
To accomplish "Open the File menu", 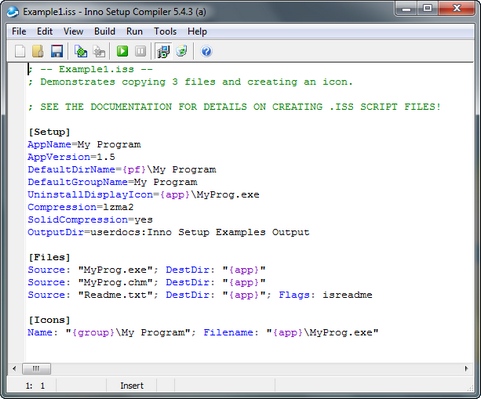I will click(x=19, y=31).
